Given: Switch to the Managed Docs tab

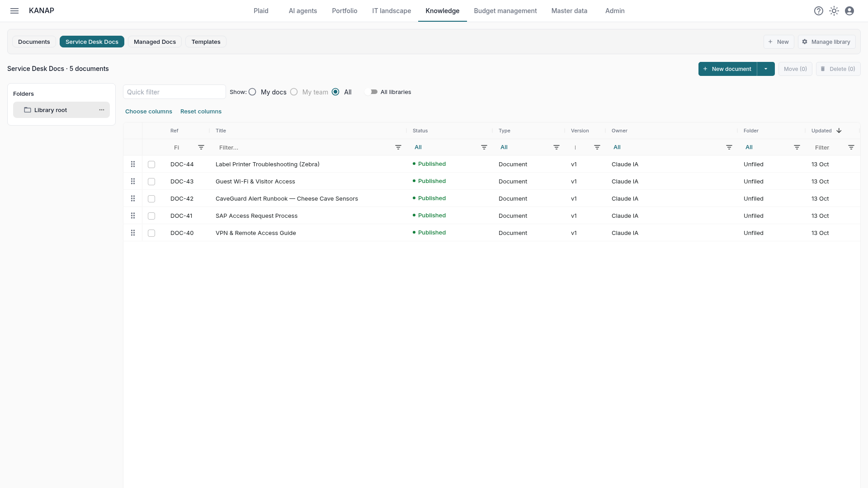Looking at the screenshot, I should [155, 42].
